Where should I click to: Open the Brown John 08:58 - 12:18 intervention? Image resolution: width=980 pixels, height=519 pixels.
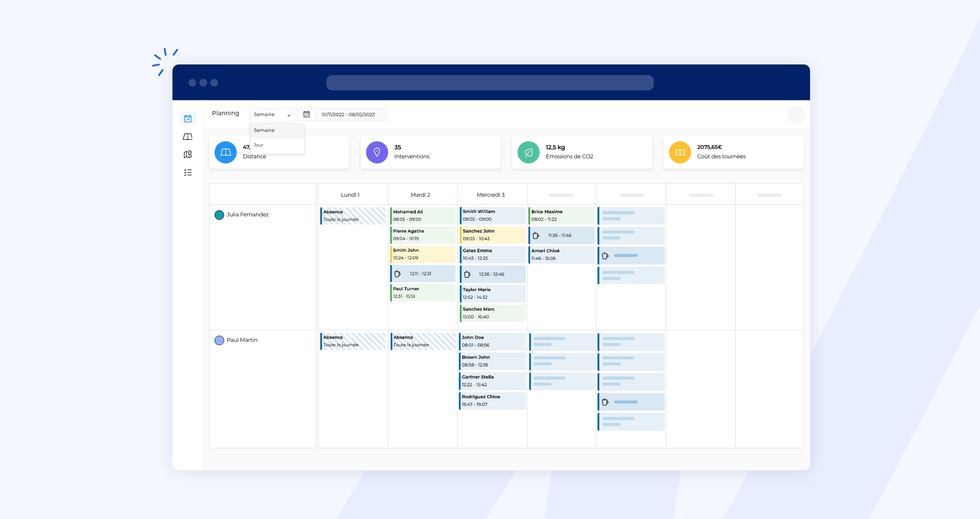click(x=492, y=361)
